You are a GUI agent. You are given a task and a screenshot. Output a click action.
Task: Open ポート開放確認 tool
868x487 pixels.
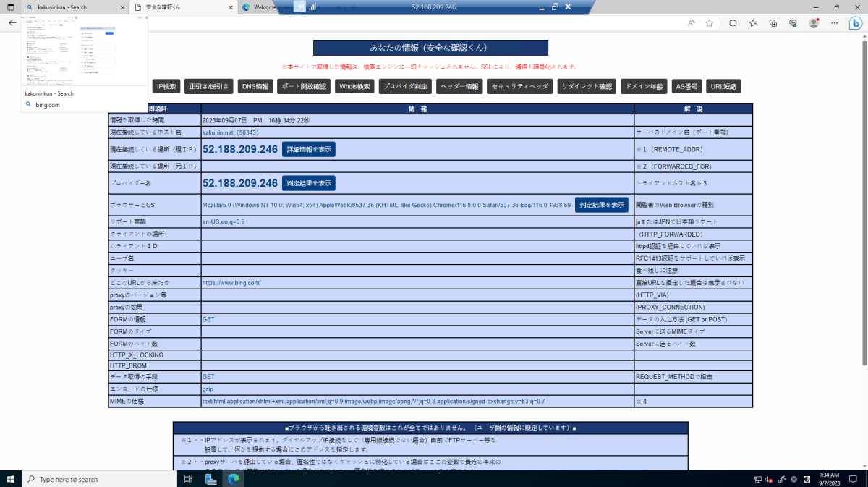(x=305, y=86)
